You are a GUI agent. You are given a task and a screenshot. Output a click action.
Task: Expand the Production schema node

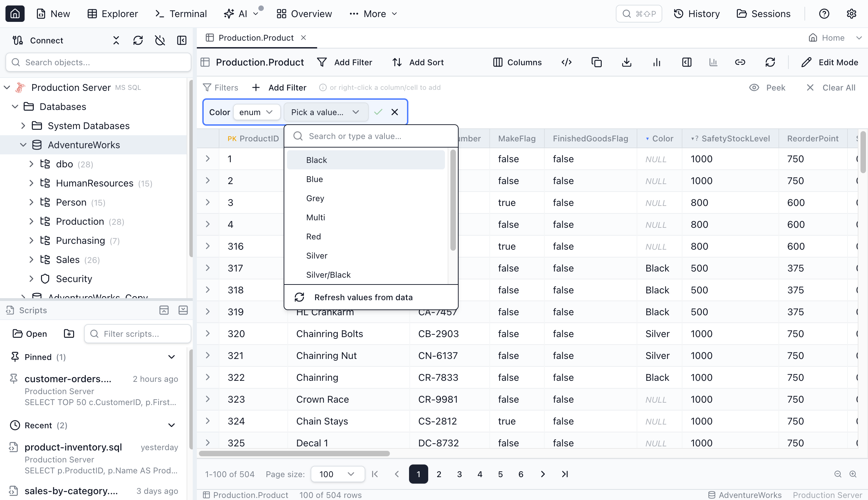[31, 222]
